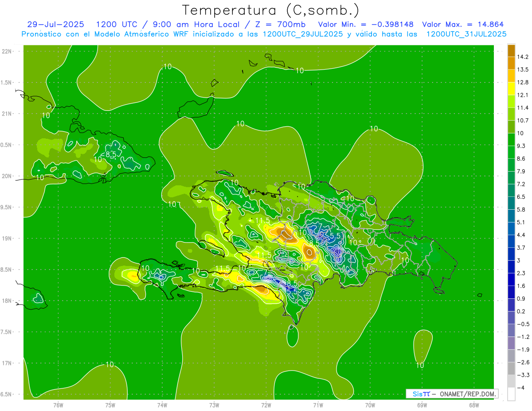
Task: Click the 'Pronóstico con el Modelo Atmósferico WRF' text
Action: [x=106, y=34]
